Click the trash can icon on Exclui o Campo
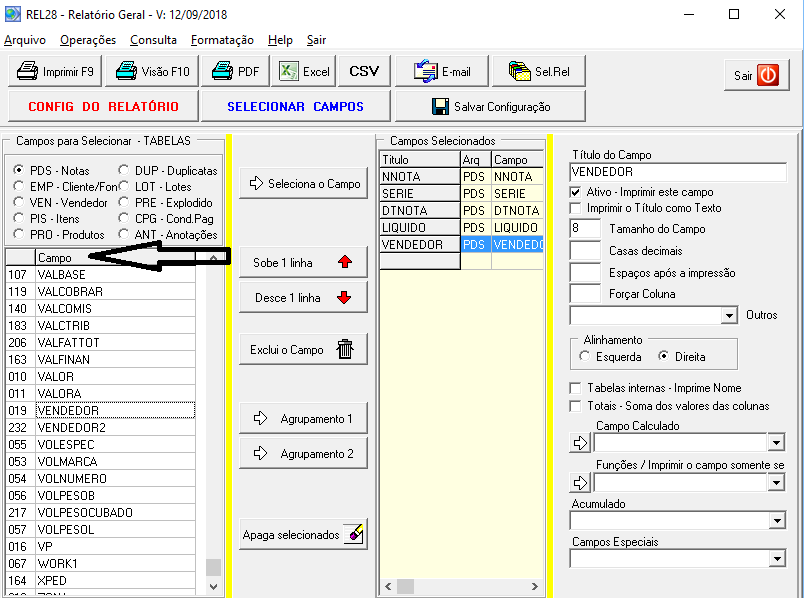This screenshot has width=804, height=598. pos(345,349)
